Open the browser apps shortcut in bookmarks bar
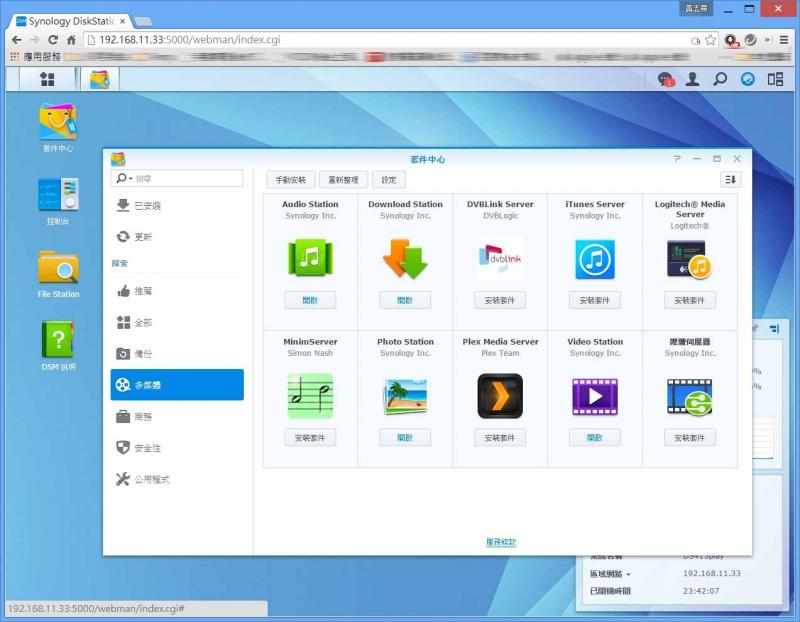Image resolution: width=800 pixels, height=622 pixels. [35, 57]
